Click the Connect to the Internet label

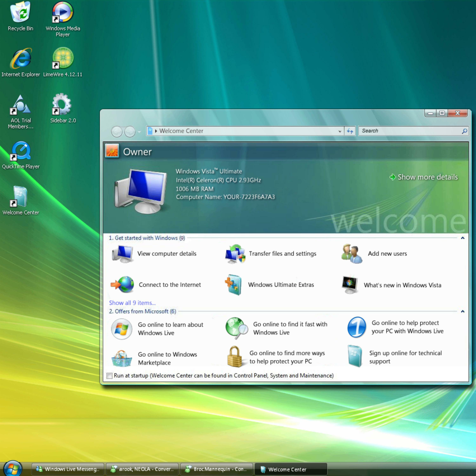click(170, 285)
